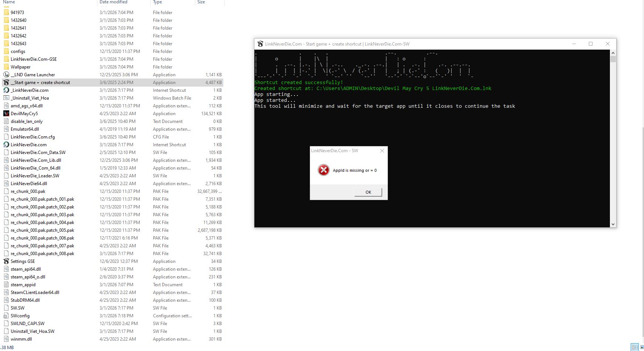Click the OK button in error dialog
Image resolution: width=644 pixels, height=351 pixels.
click(x=368, y=192)
